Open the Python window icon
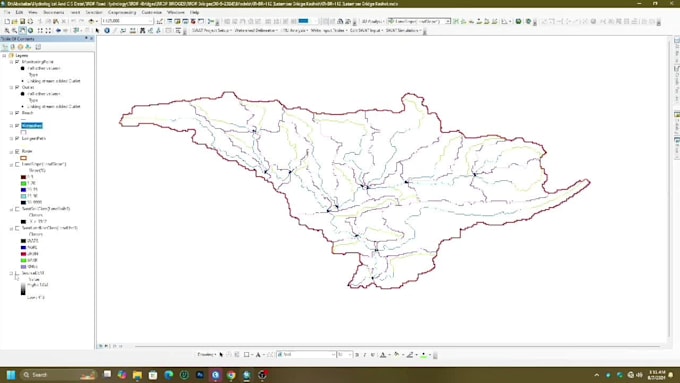This screenshot has width=680, height=383. 201,21
